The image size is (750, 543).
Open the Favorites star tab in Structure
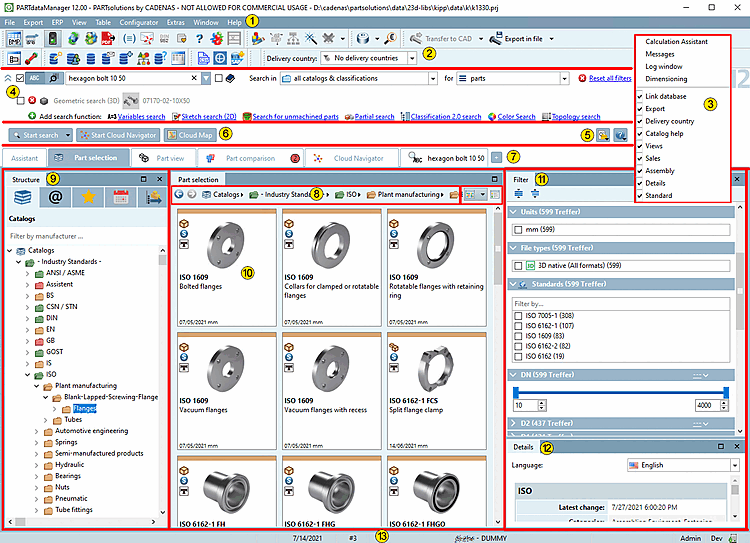(x=90, y=199)
